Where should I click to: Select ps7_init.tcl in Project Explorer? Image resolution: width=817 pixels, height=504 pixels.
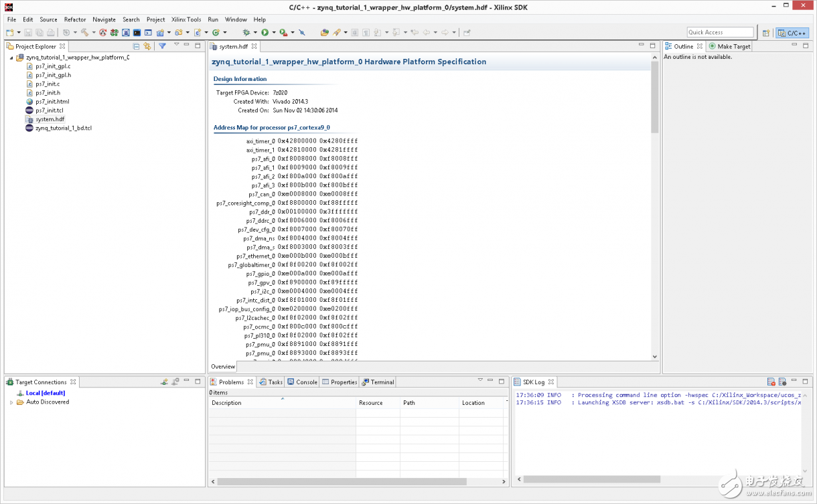coord(49,110)
